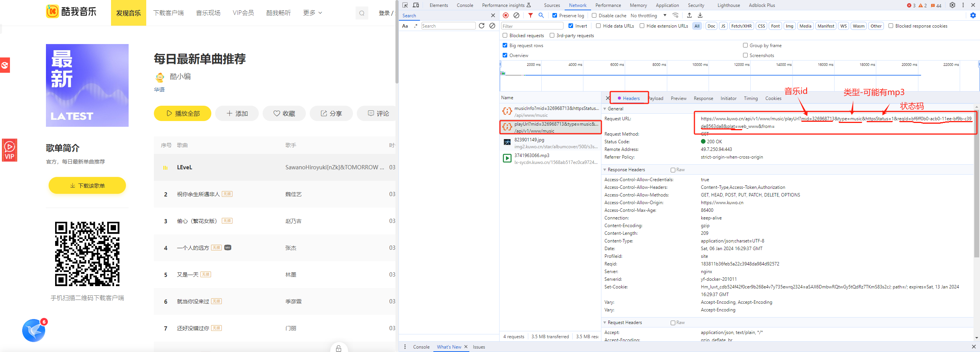Viewport: 980px width, 352px height.
Task: Open the network search magnifier icon
Action: coord(541,15)
